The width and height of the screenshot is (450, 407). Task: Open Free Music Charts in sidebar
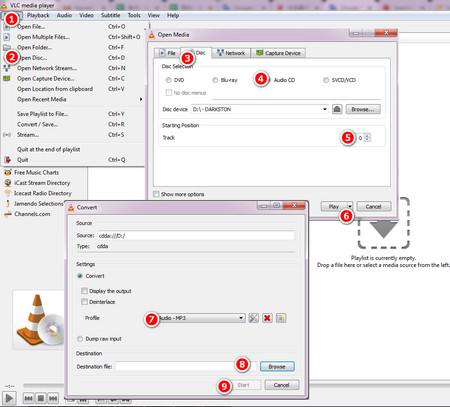(x=36, y=172)
